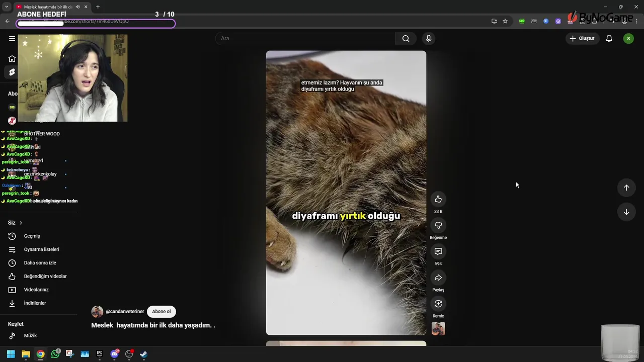Image resolution: width=644 pixels, height=362 pixels.
Task: Open green NOX browser extension
Action: [x=522, y=21]
